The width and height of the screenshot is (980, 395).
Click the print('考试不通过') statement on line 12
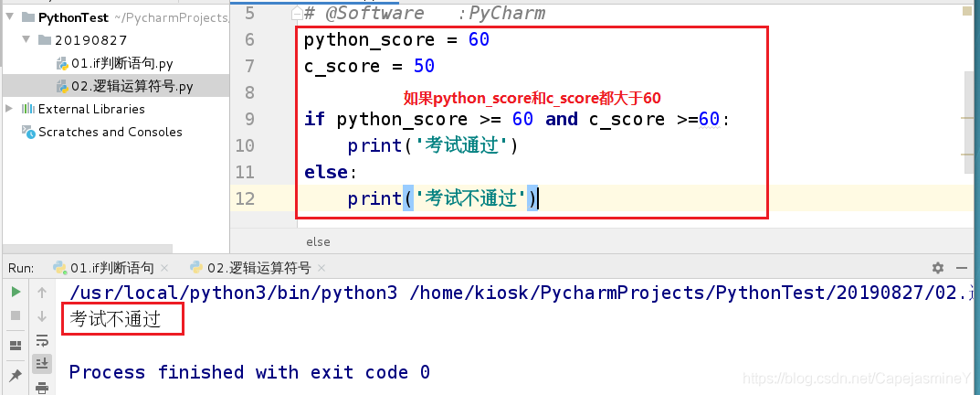443,198
